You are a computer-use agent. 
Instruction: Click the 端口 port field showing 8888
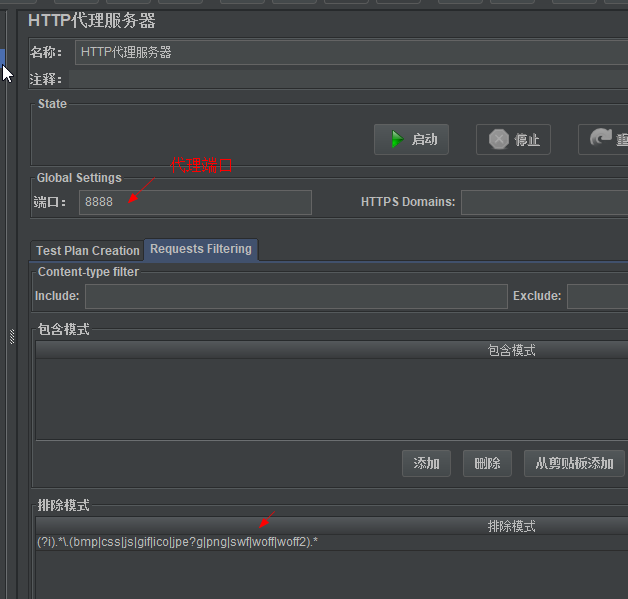[195, 202]
